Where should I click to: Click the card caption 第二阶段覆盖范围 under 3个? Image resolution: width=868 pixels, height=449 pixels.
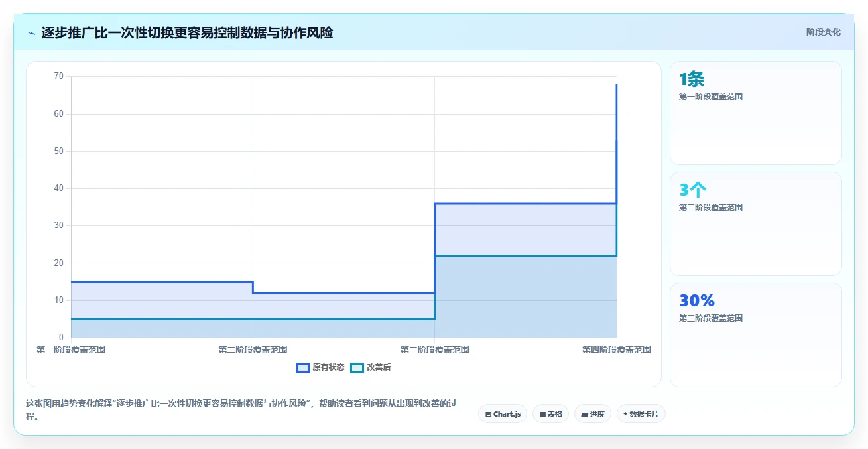coord(711,208)
